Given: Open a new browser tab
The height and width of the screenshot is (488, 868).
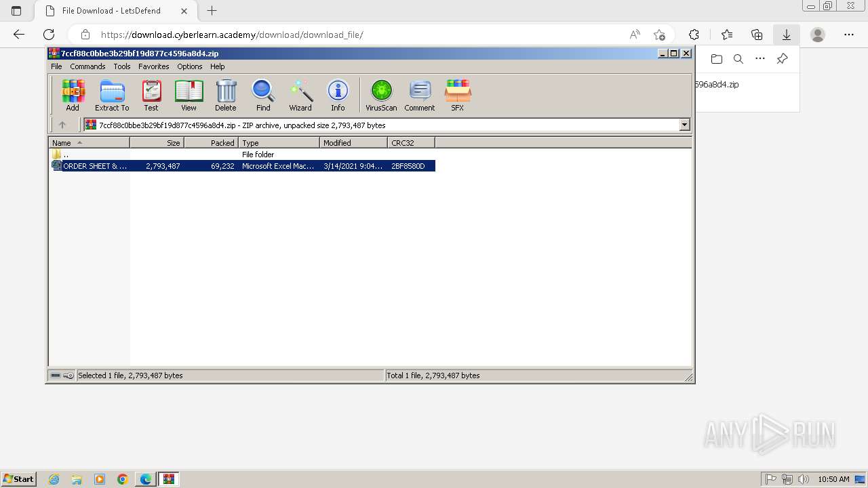Looking at the screenshot, I should (212, 11).
